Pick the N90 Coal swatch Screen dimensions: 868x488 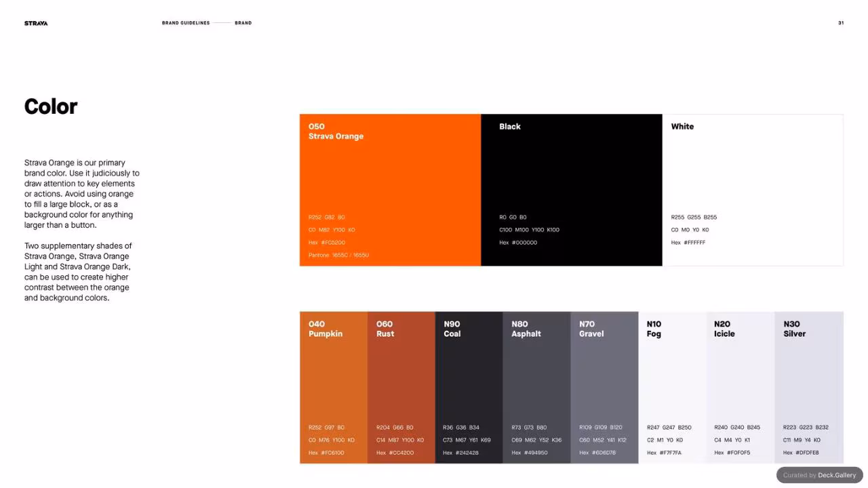pyautogui.click(x=469, y=388)
